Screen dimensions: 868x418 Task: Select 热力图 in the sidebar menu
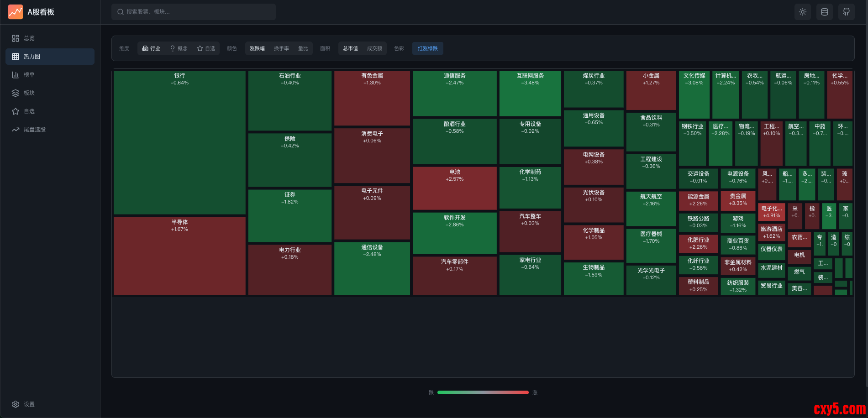pyautogui.click(x=32, y=57)
